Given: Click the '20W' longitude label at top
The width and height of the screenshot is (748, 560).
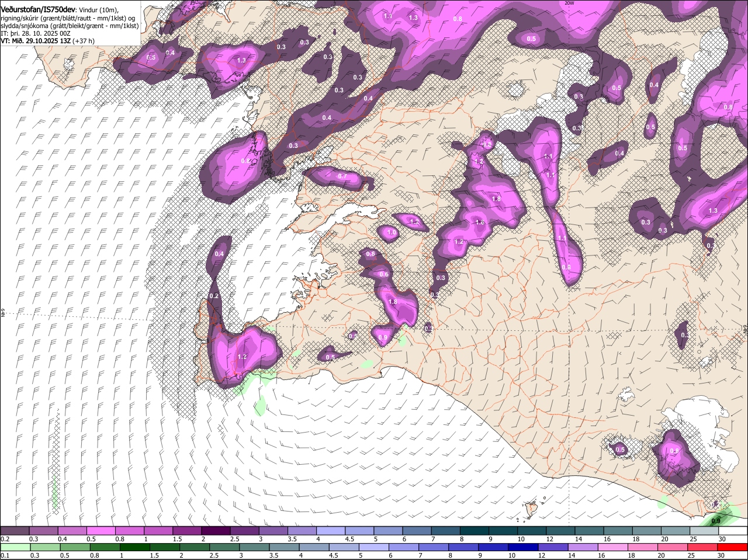Looking at the screenshot, I should [570, 3].
